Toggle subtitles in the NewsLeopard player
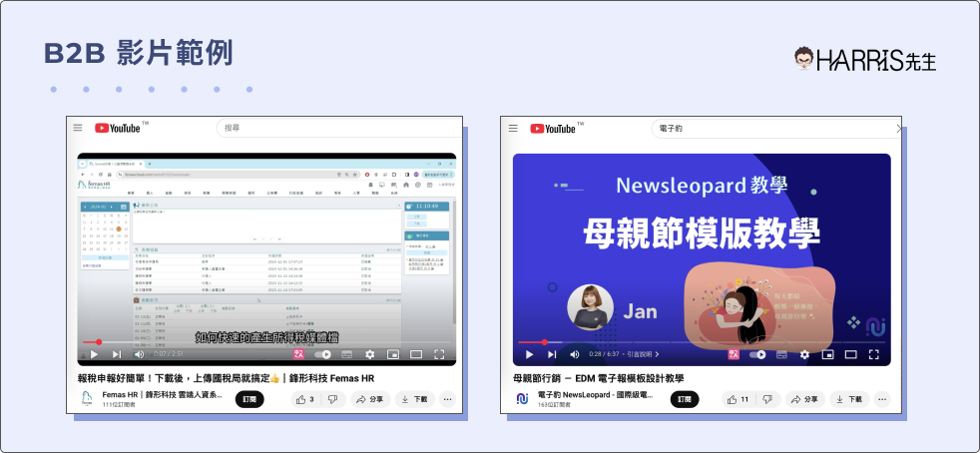This screenshot has height=453, width=980. click(x=781, y=354)
